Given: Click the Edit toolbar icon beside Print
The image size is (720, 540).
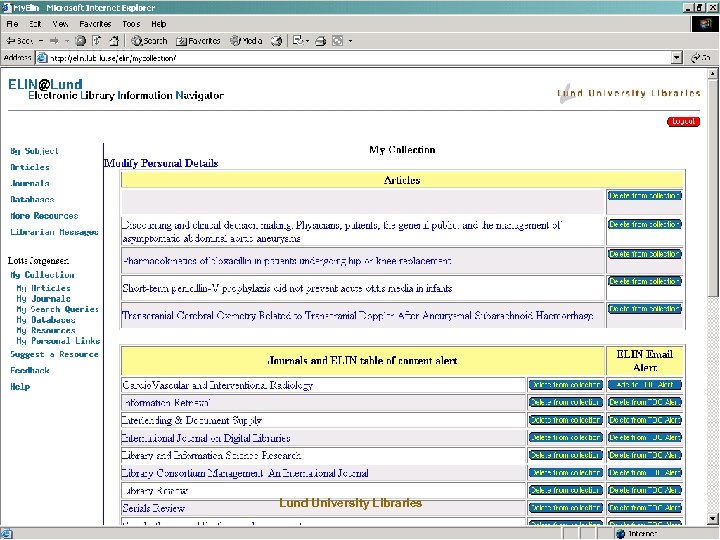Looking at the screenshot, I should 338,41.
